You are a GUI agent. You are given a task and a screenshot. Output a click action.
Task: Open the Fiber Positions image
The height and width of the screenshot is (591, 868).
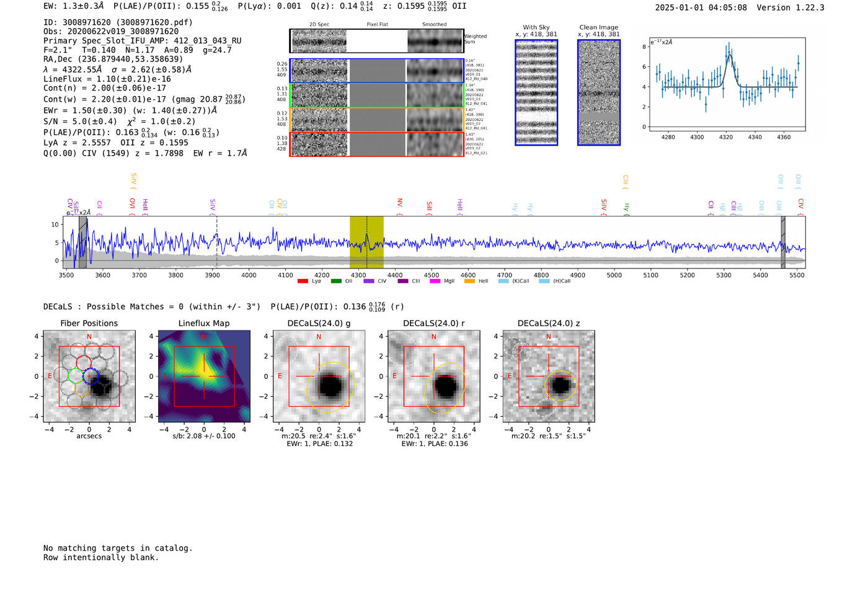(89, 376)
